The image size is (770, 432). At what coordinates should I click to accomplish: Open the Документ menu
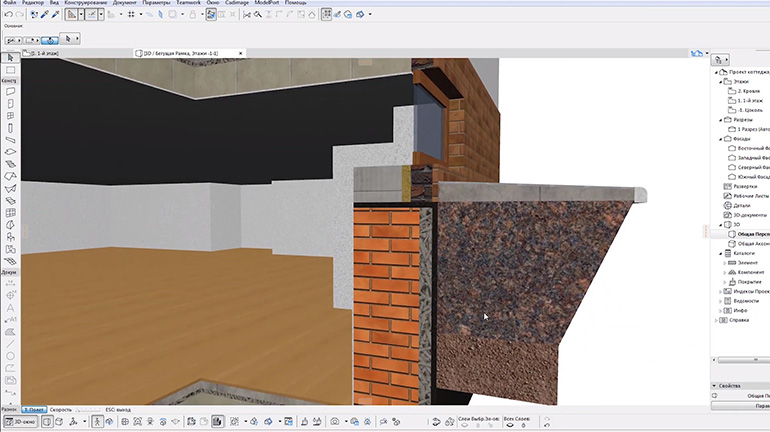(x=125, y=4)
